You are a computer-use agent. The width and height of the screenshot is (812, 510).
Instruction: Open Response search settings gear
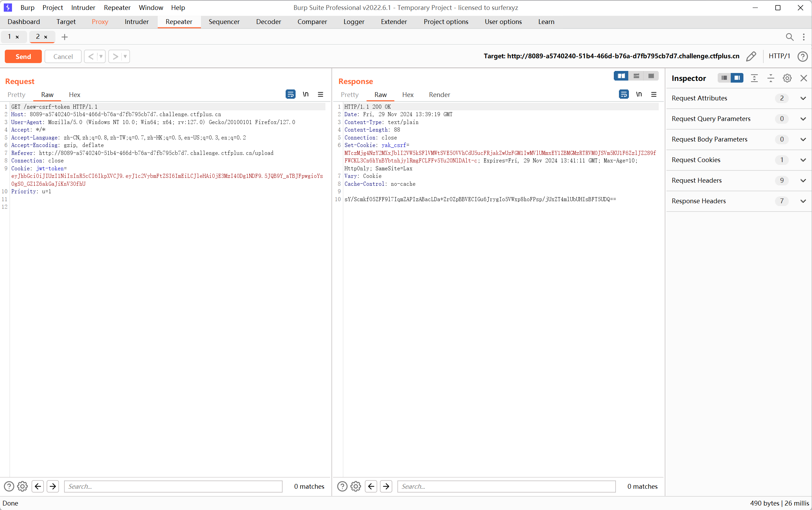pyautogui.click(x=356, y=486)
